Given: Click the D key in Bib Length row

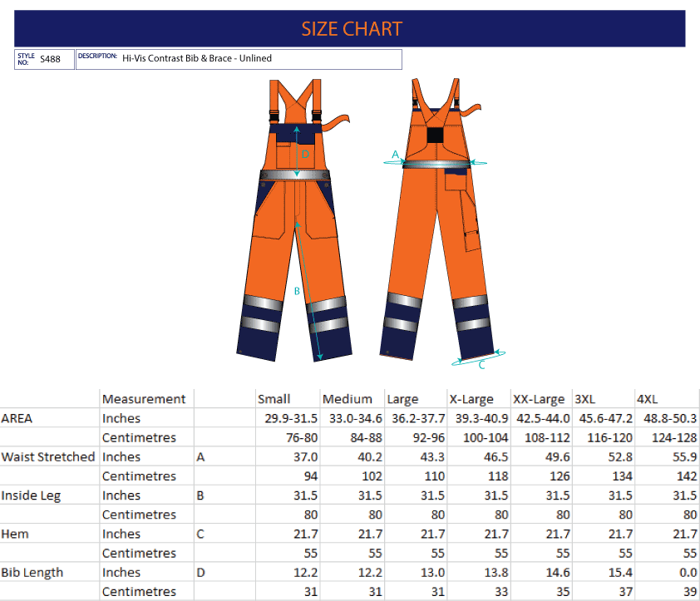Looking at the screenshot, I should (x=200, y=573).
